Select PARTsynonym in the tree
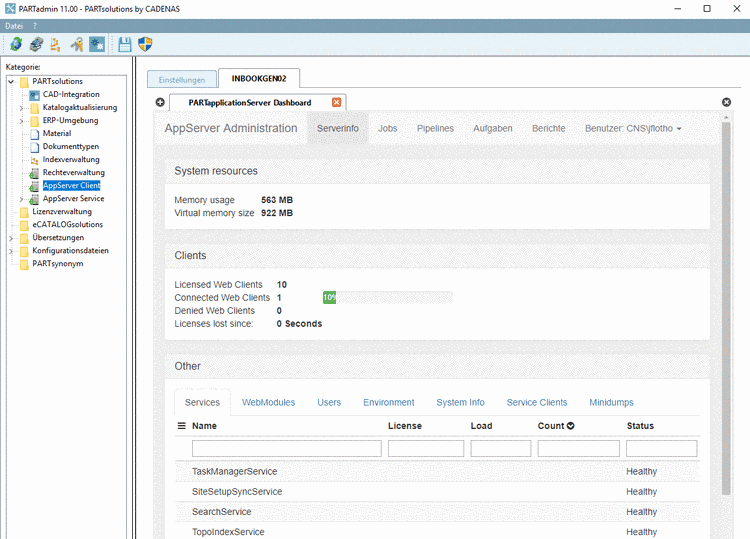 pyautogui.click(x=58, y=264)
